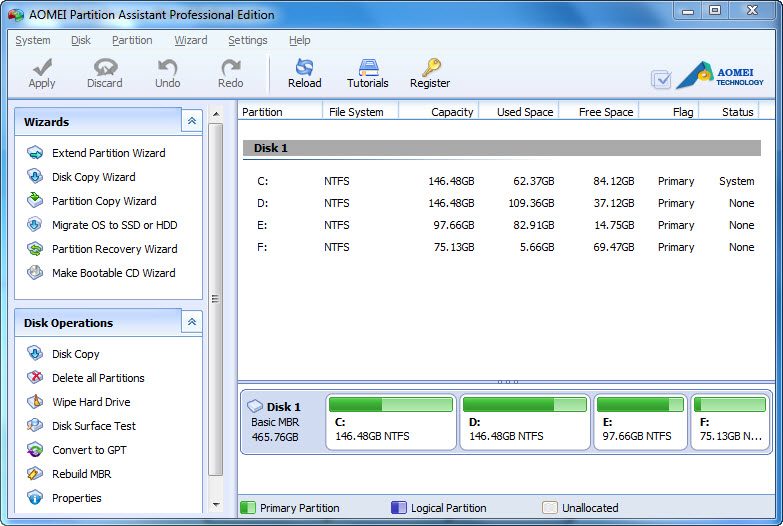Sort by the Used Space column header

click(519, 112)
